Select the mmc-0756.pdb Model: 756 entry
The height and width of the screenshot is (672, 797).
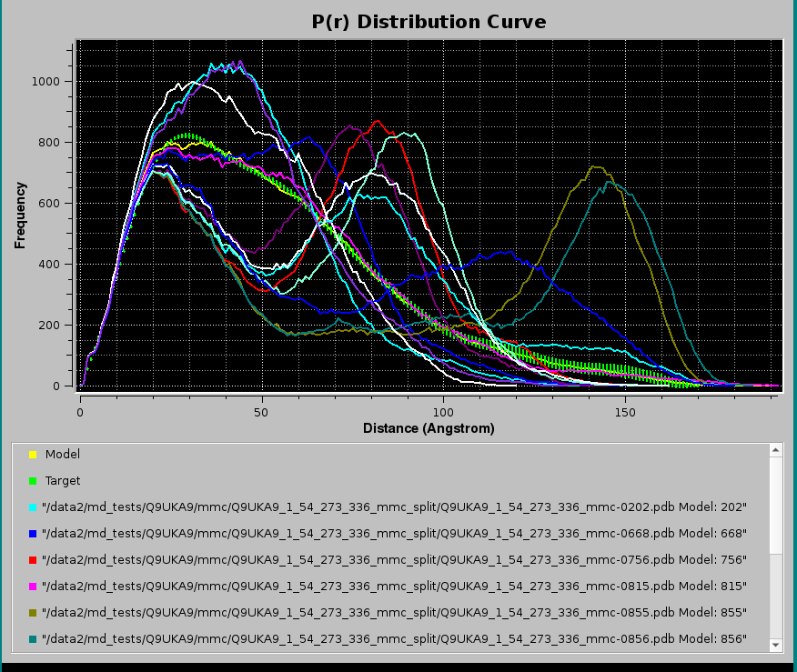click(396, 560)
